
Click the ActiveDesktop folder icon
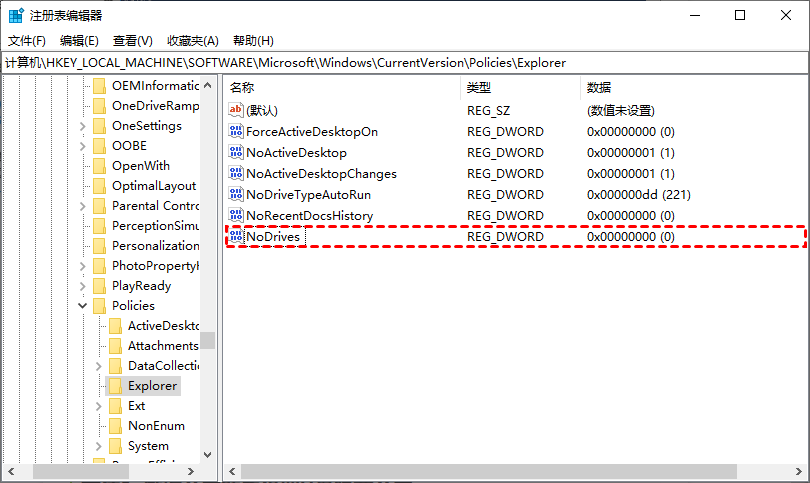(115, 326)
